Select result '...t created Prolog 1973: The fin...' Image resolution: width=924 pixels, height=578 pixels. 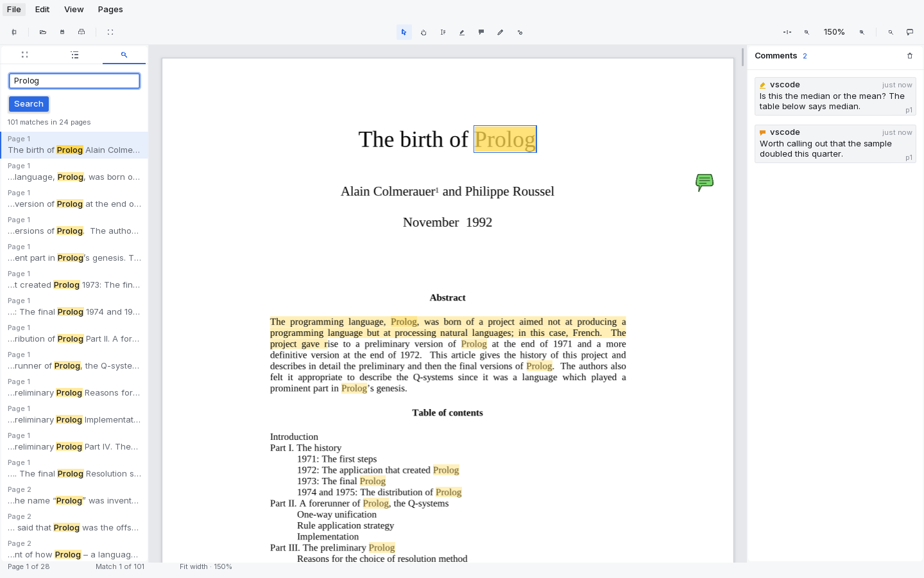pyautogui.click(x=74, y=280)
